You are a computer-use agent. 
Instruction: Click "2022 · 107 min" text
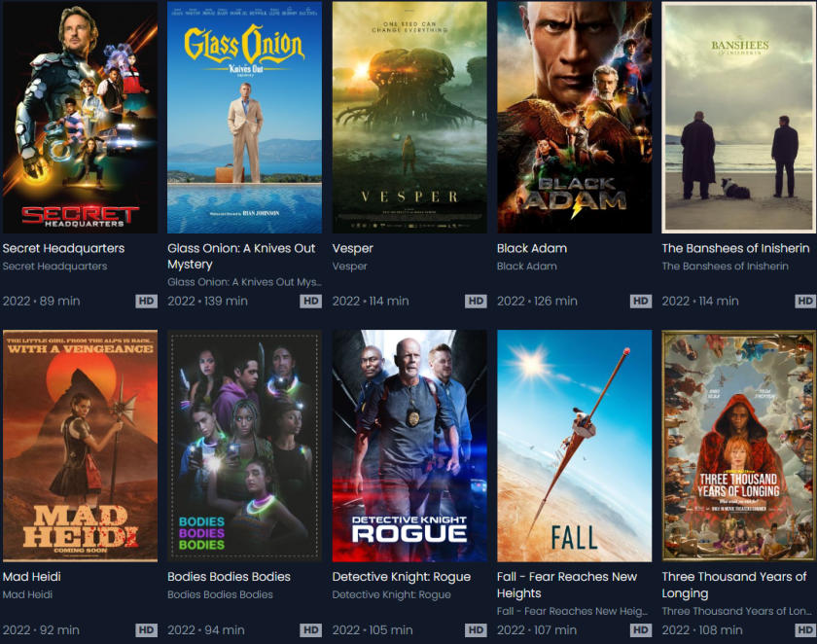point(537,630)
